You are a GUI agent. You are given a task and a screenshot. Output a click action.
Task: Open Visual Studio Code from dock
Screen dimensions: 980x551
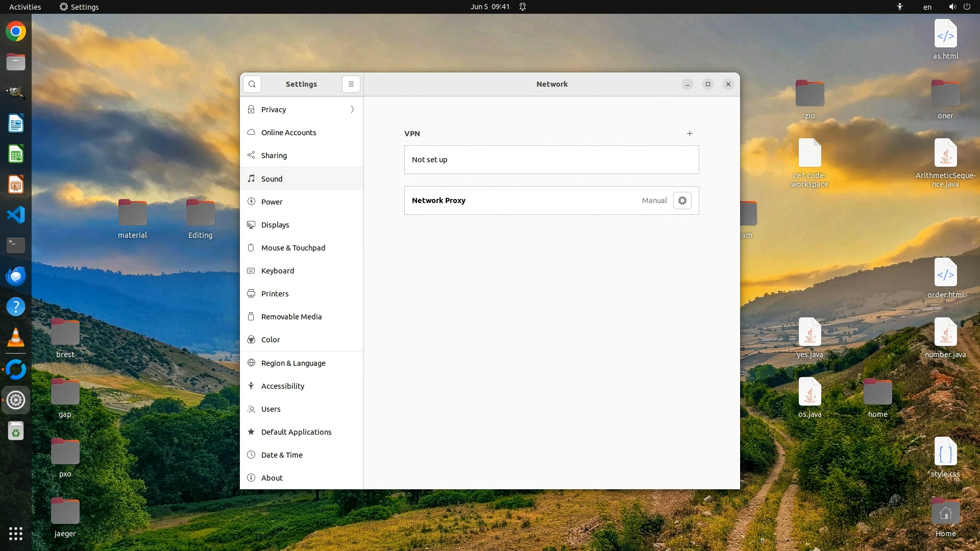tap(16, 215)
